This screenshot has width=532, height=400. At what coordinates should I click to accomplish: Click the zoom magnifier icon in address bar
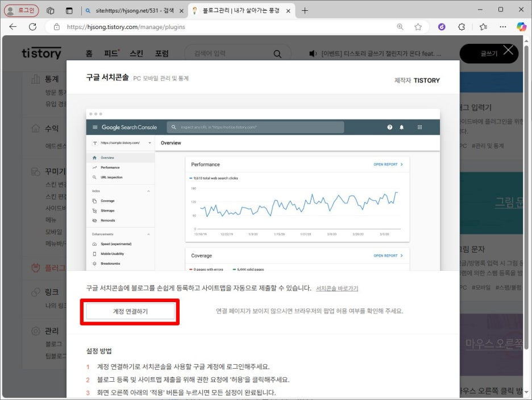[400, 27]
